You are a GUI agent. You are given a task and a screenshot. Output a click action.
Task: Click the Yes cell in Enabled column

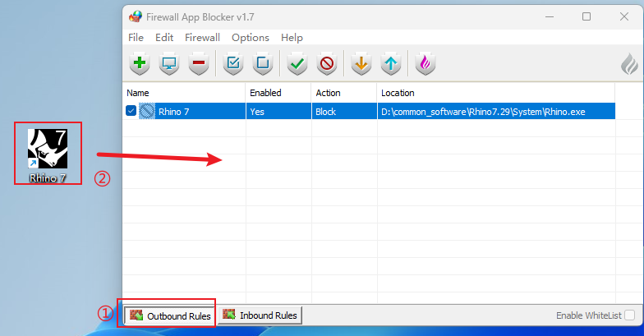pos(278,112)
